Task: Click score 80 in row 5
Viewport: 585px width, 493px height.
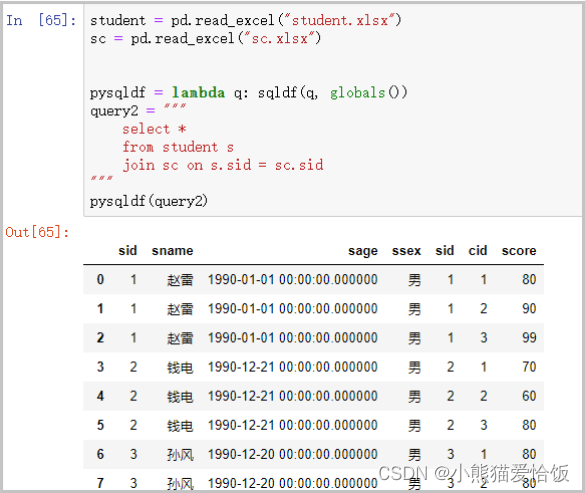Action: (529, 425)
